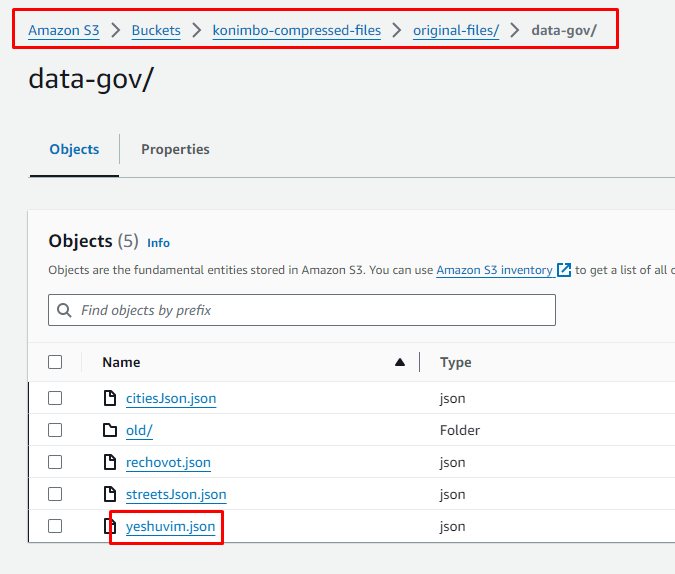Select the rechovot.json checkbox
The image size is (675, 574).
pyautogui.click(x=55, y=462)
